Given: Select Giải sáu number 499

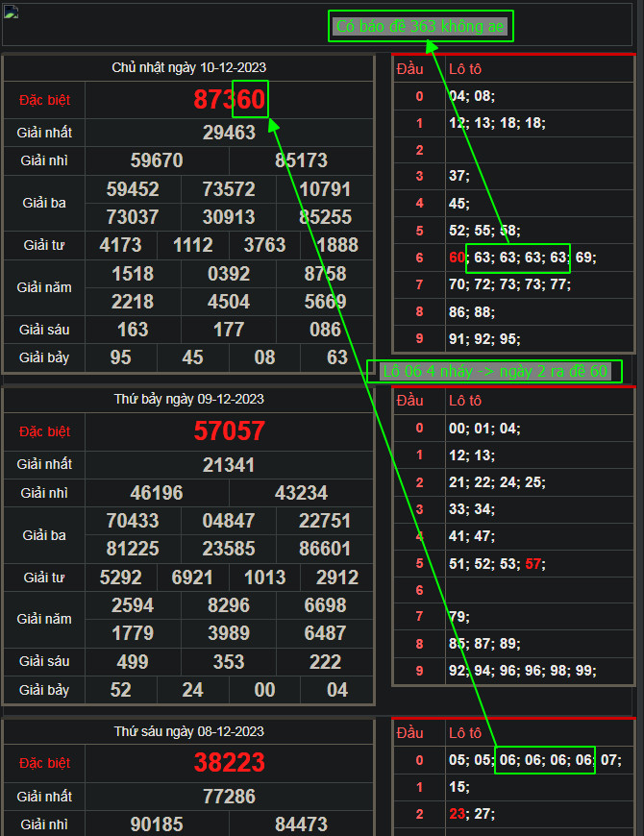Looking at the screenshot, I should click(133, 661).
